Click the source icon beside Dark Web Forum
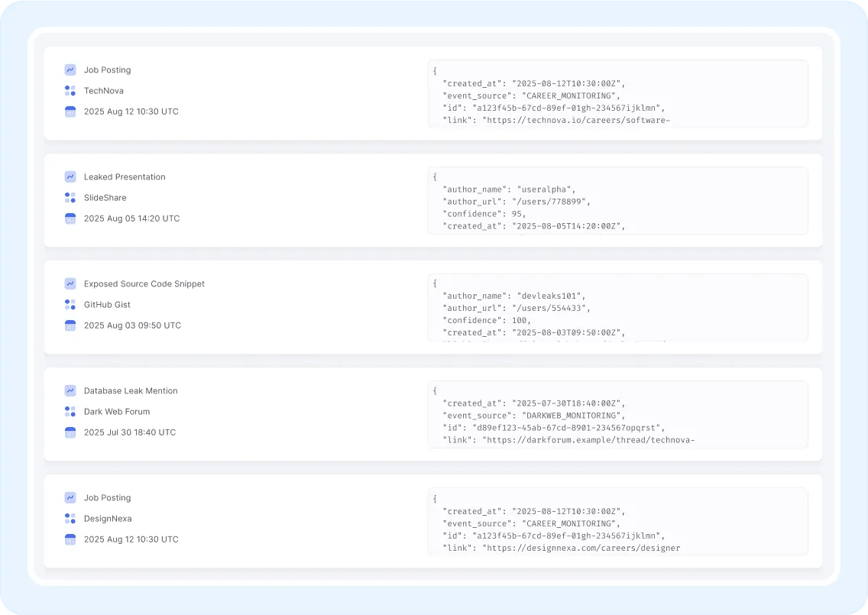Image resolution: width=868 pixels, height=615 pixels. click(70, 412)
